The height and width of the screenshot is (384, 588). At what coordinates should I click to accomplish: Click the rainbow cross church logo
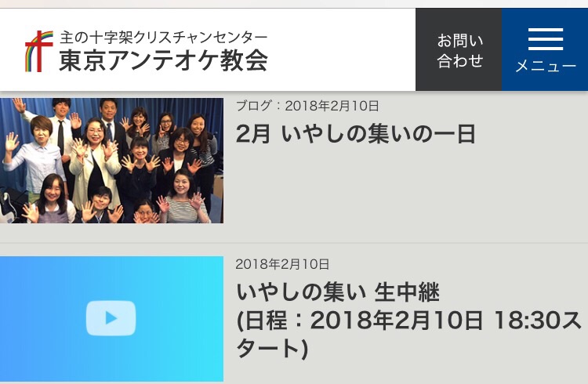click(38, 52)
